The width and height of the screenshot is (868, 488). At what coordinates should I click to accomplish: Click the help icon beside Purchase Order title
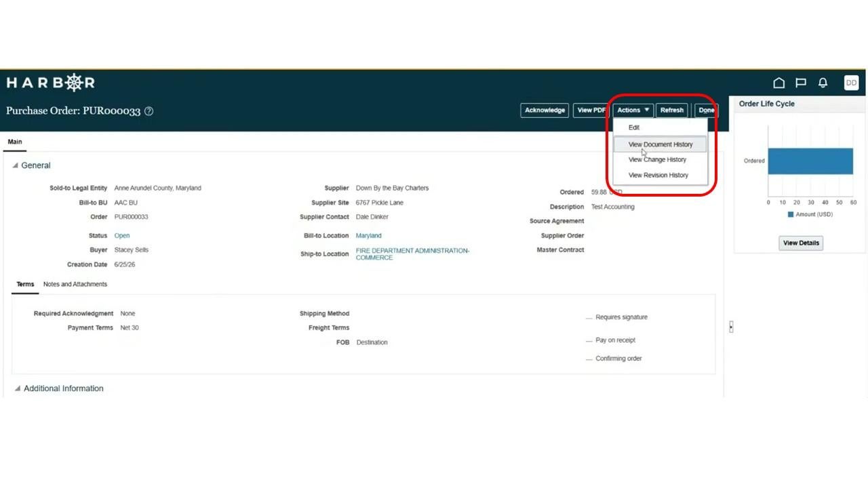(x=149, y=111)
